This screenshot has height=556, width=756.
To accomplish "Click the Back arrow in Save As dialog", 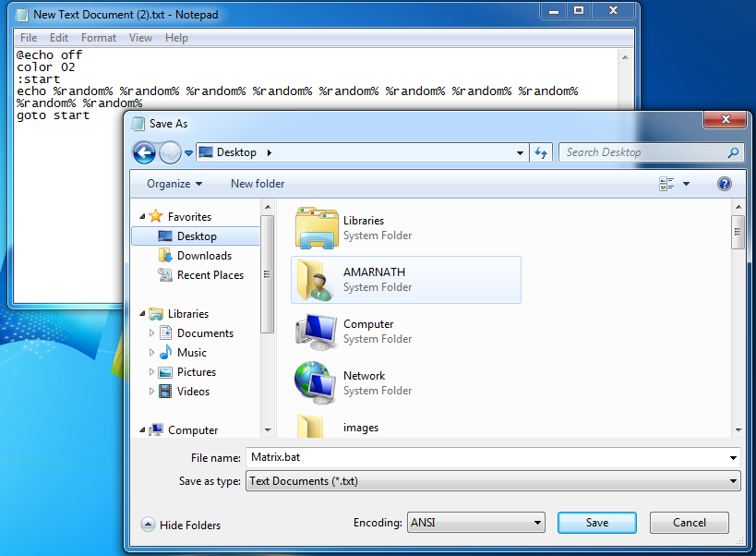I will coord(144,153).
